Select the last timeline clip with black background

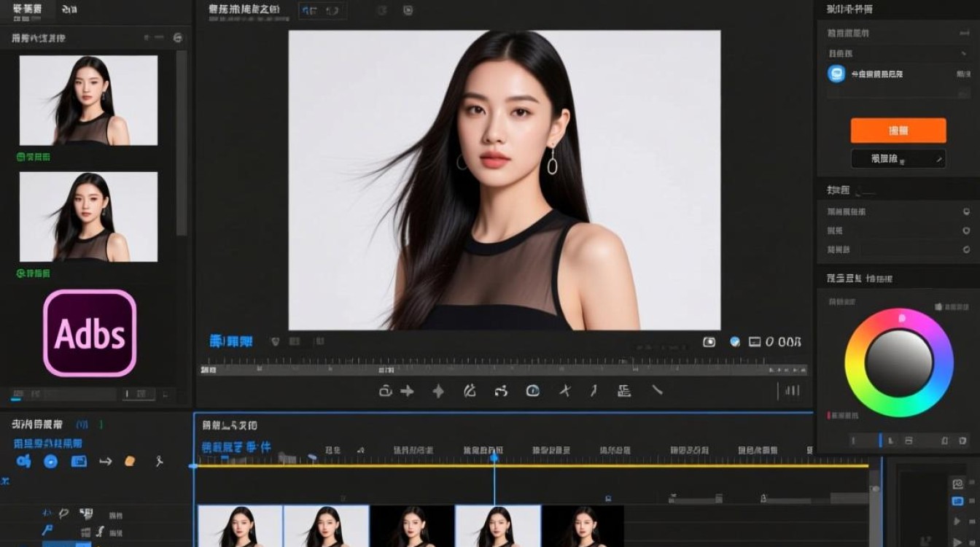tap(583, 526)
